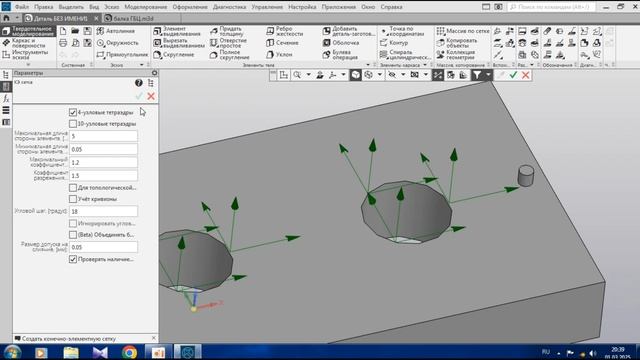Click Полное скругление tool
The image size is (640, 360).
click(x=229, y=54)
